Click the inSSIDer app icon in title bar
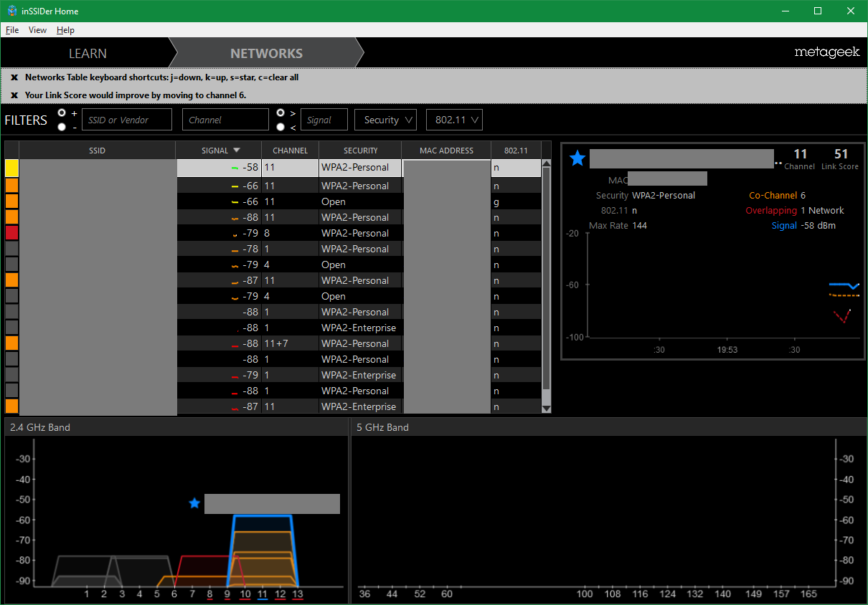The image size is (868, 605). click(11, 11)
